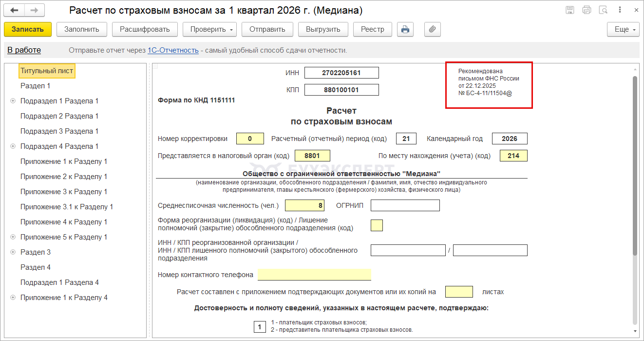Open the В работе status link
This screenshot has width=644, height=341.
(x=24, y=50)
